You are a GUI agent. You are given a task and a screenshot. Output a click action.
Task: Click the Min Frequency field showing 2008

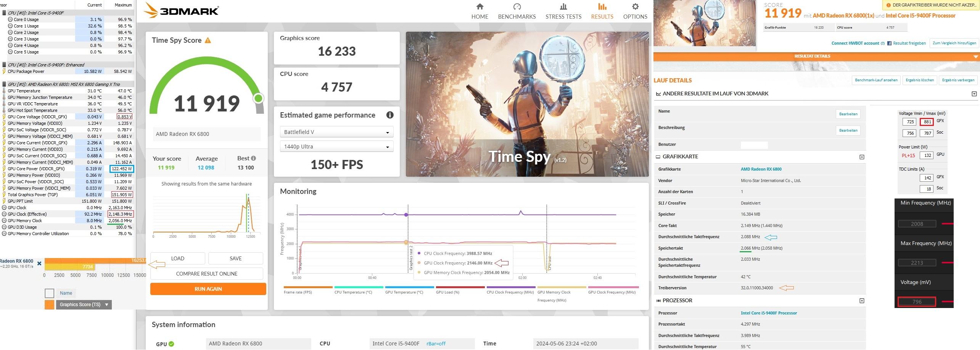[x=917, y=224]
